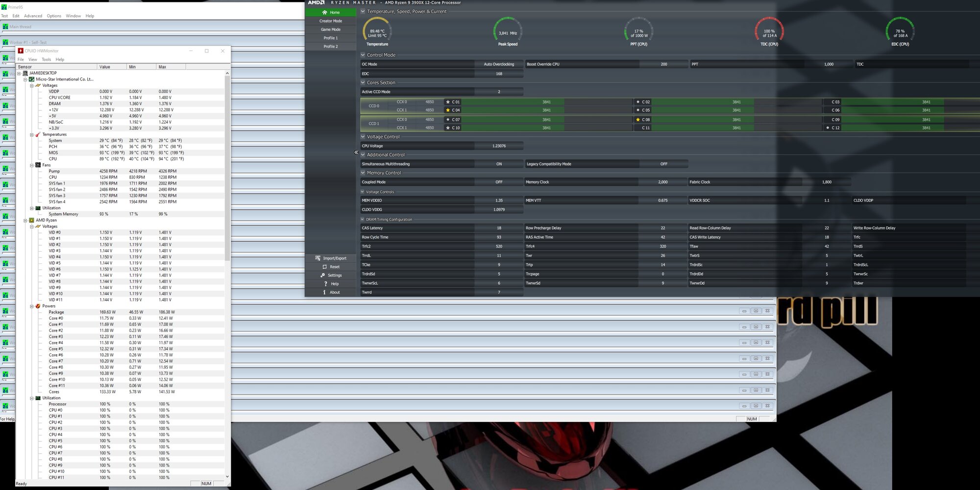Open Ryzen Master Settings via its gear icon

pos(323,275)
